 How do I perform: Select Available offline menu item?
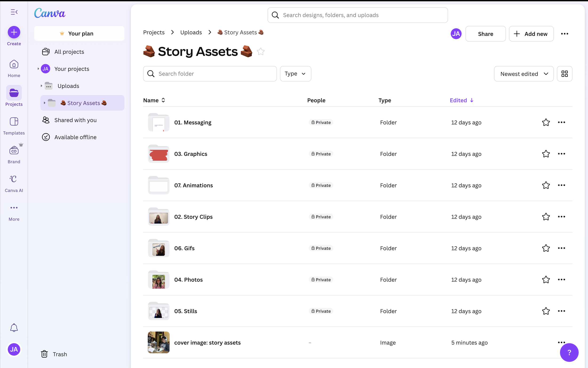[75, 137]
